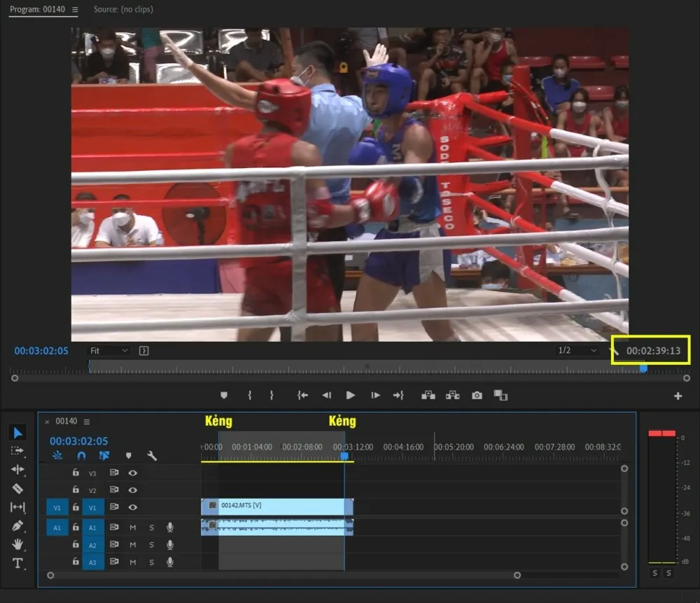Viewport: 700px width, 603px height.
Task: Export frame with camera icon
Action: 477,395
